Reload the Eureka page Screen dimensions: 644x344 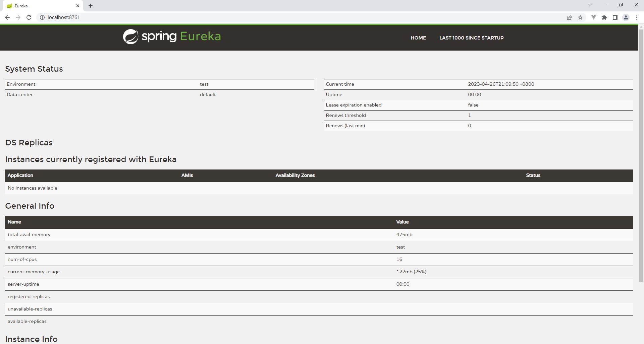coord(29,17)
